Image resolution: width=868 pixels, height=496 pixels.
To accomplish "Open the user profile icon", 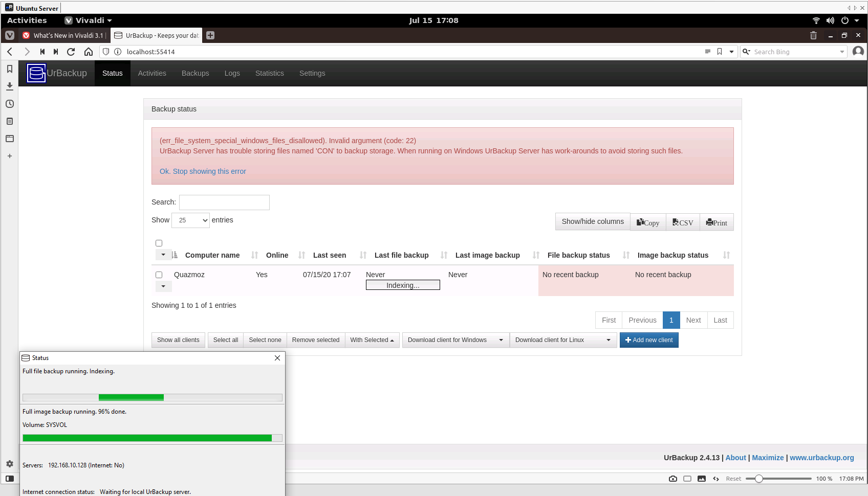I will coord(858,51).
